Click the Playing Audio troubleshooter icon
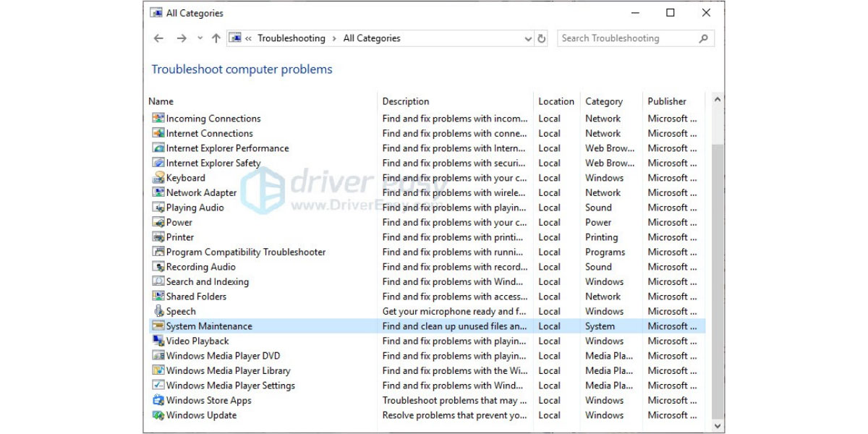 pyautogui.click(x=158, y=207)
